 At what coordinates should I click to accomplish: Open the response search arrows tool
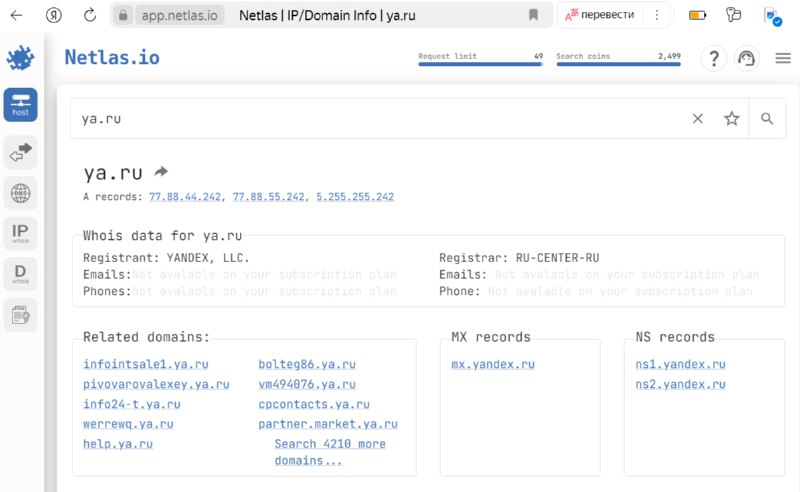[x=20, y=152]
